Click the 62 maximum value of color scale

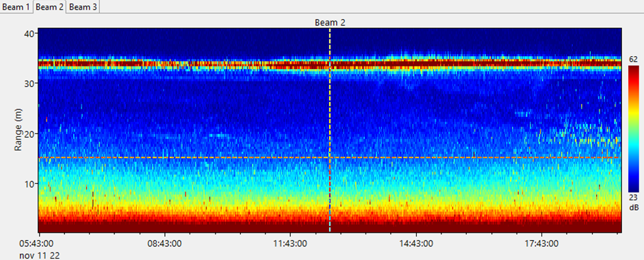(x=633, y=60)
